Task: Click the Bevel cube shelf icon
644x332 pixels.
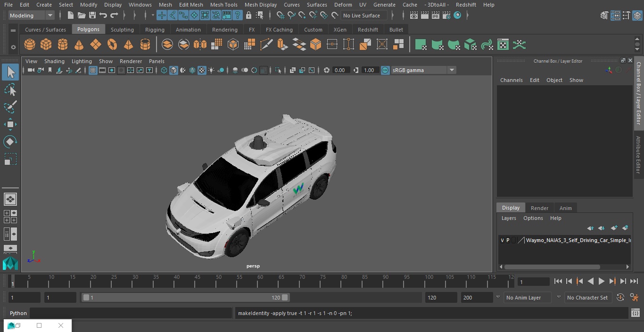Action: pyautogui.click(x=315, y=45)
